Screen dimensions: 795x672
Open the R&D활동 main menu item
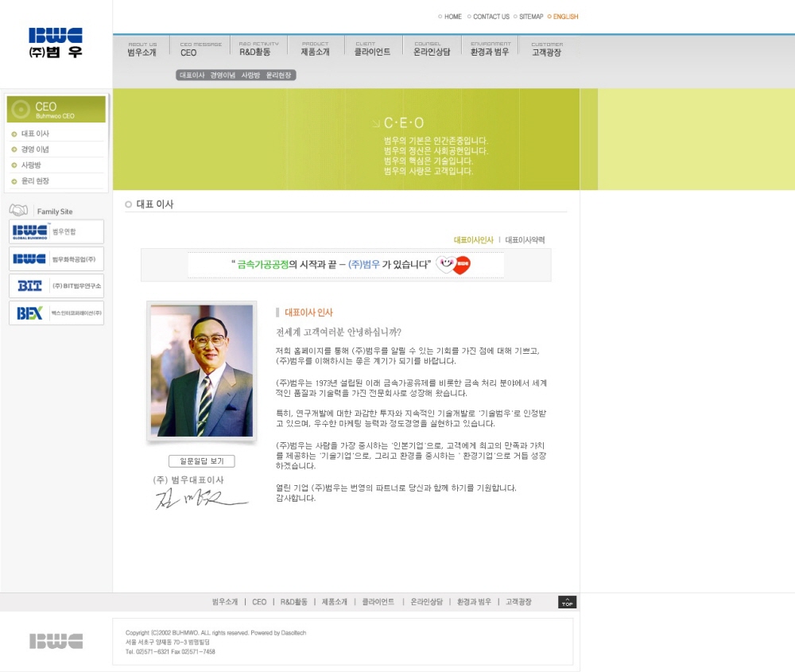(255, 49)
